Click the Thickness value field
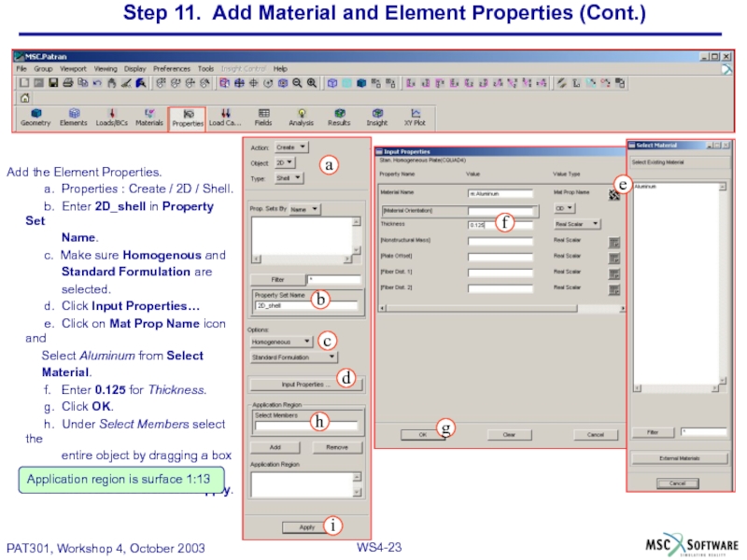Image resolution: width=747 pixels, height=560 pixels. (x=500, y=225)
